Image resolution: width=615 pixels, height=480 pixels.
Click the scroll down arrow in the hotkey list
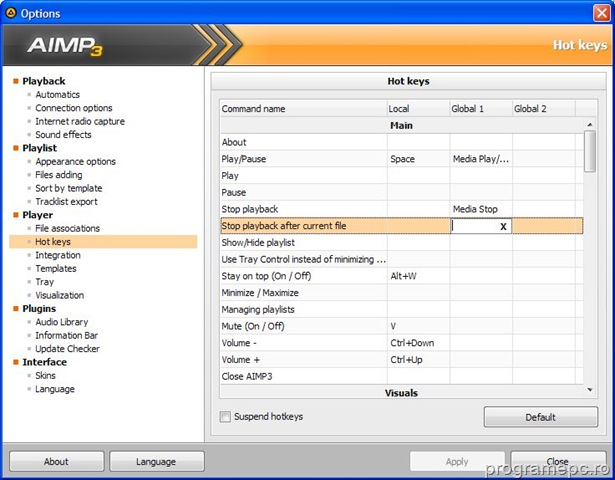590,390
